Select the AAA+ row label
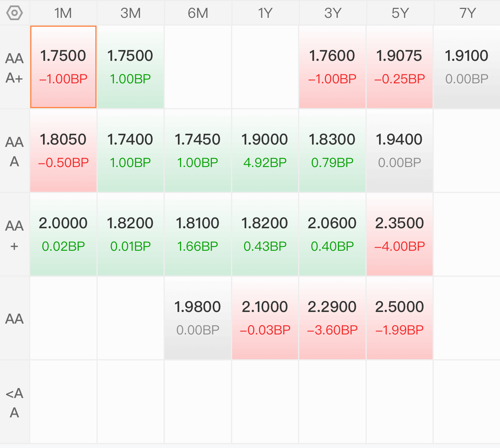Viewport: 500px width, 448px height. coord(14,68)
